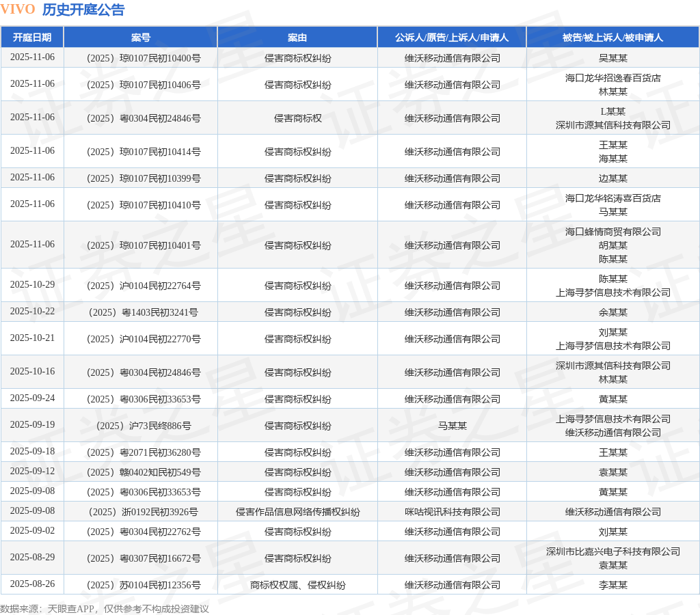Select case number 粤0307民初16672号
The width and height of the screenshot is (700, 615).
144,558
